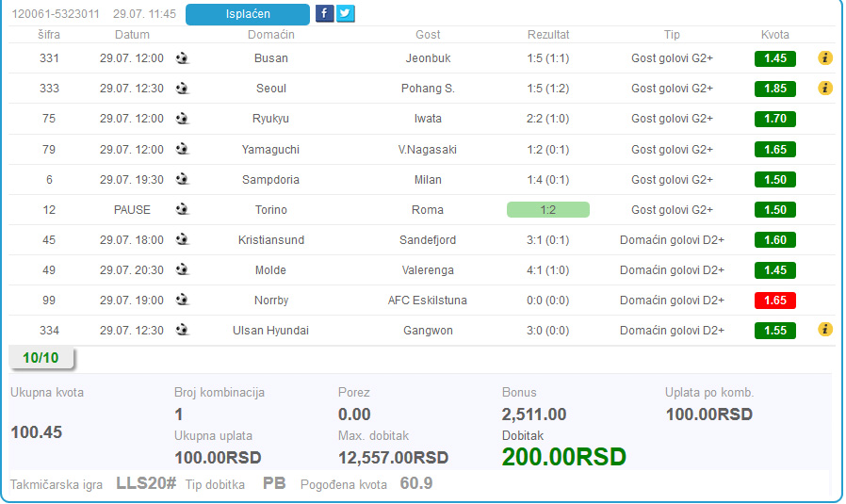846x504 pixels.
Task: Share ticket on Twitter
Action: (x=346, y=13)
